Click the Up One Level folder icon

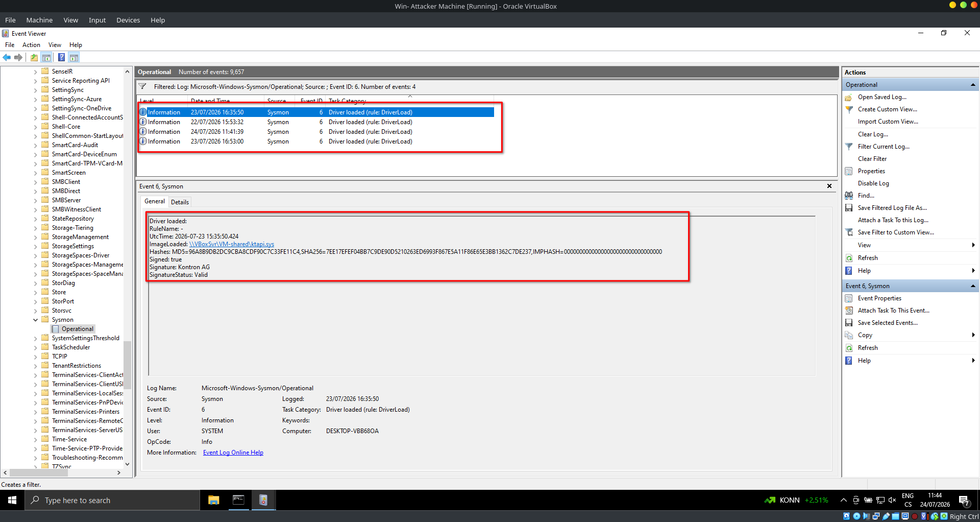34,57
